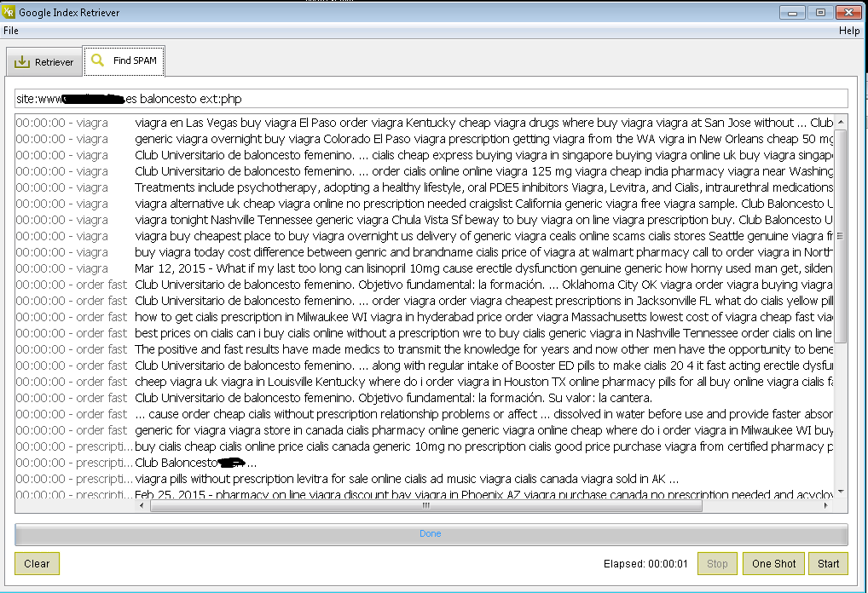
Task: Click the site query input field
Action: tap(431, 99)
